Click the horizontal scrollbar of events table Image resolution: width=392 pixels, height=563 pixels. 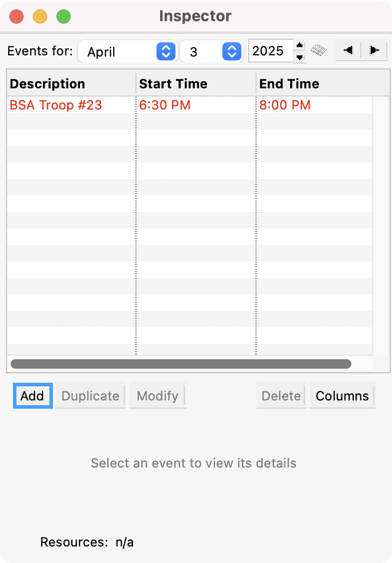point(181,364)
